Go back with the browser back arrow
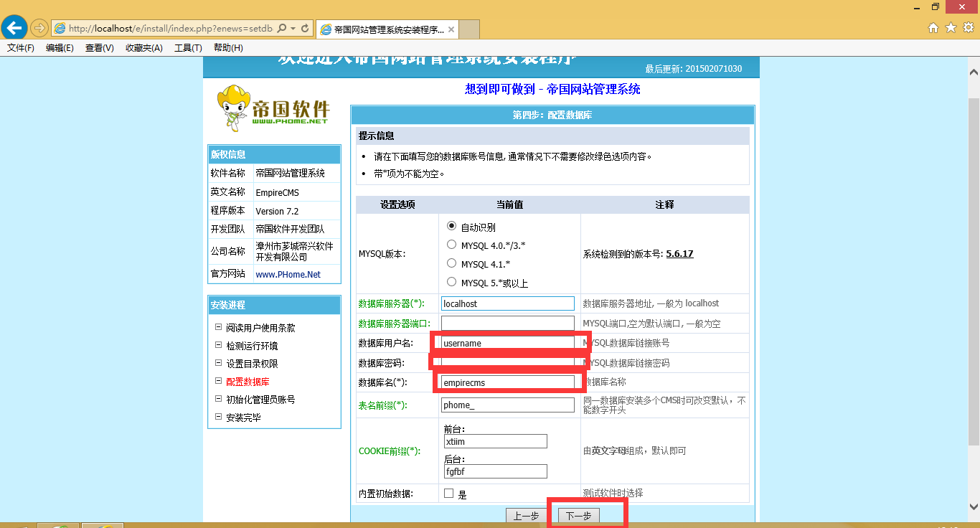The height and width of the screenshot is (528, 980). click(x=14, y=29)
